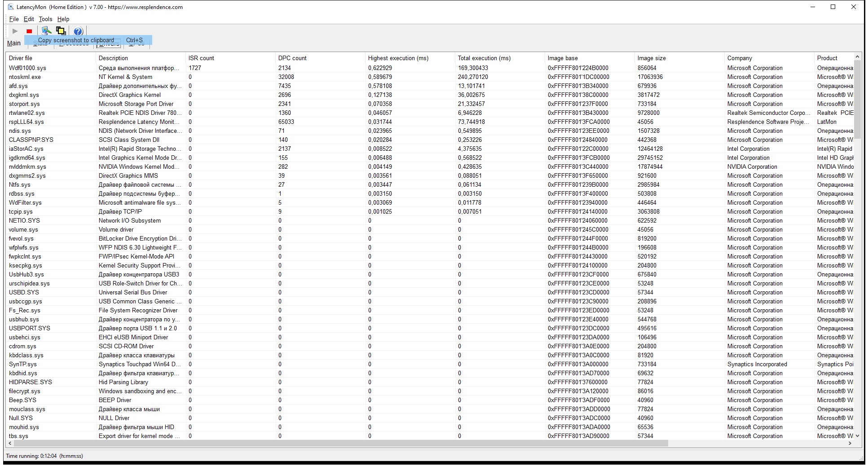This screenshot has width=868, height=465.
Task: Select the HIDPARSE.SYS driver row
Action: pyautogui.click(x=430, y=382)
